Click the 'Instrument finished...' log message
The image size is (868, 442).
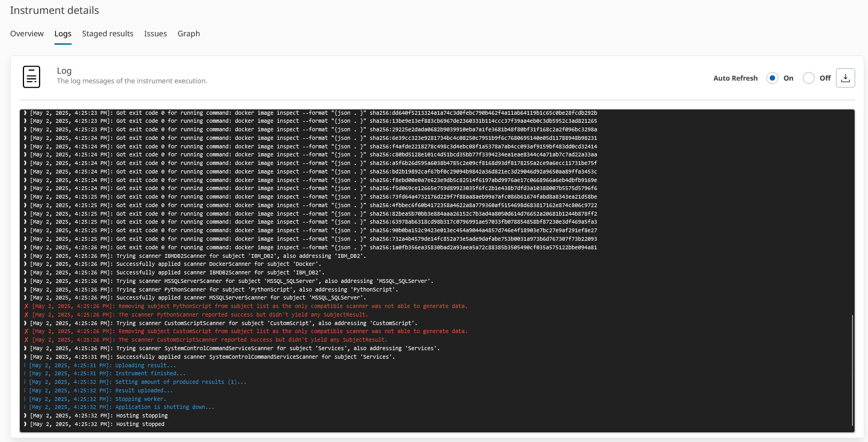click(150, 374)
